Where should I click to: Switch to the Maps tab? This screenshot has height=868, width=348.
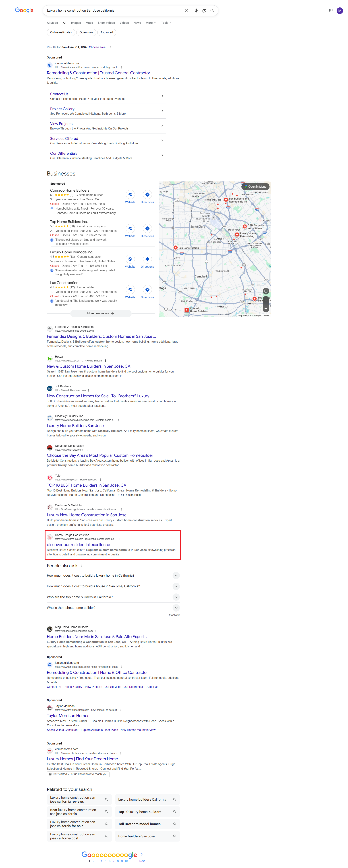89,23
